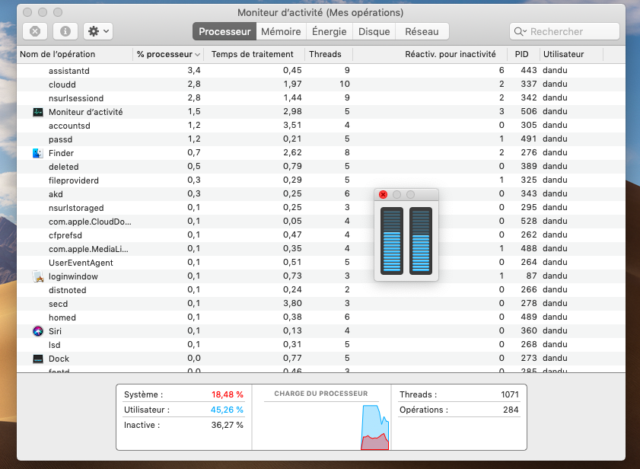Close the floating CPU usage window
This screenshot has width=640, height=469.
[383, 195]
